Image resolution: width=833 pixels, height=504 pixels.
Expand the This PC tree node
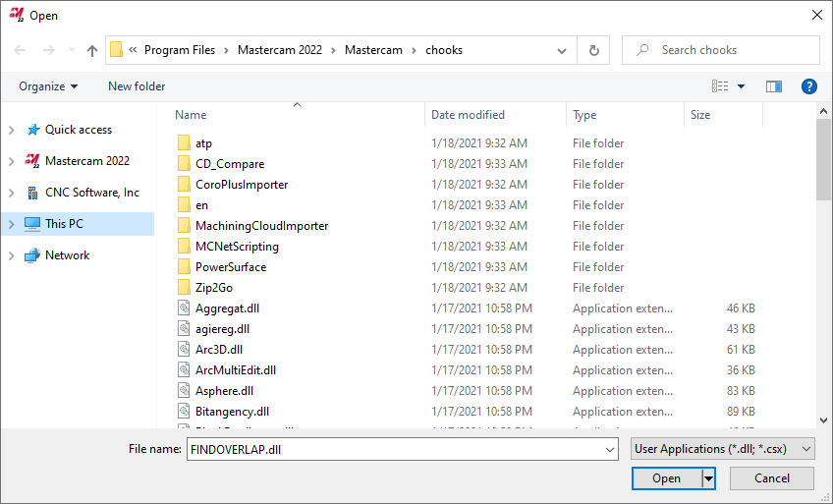coord(11,224)
